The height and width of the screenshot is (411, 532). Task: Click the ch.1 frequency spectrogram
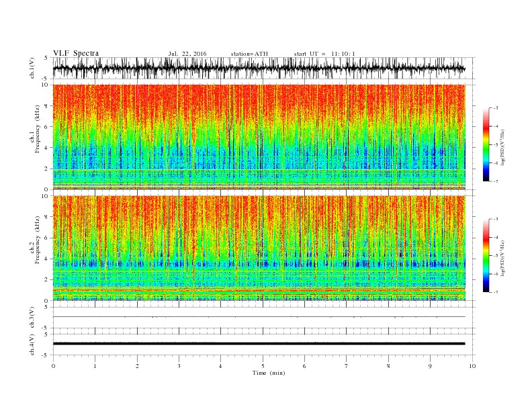point(259,137)
